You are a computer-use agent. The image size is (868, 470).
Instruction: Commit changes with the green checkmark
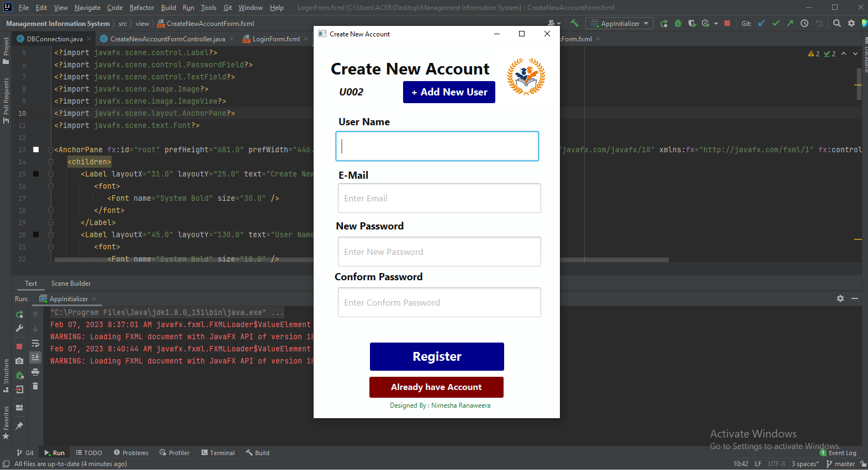776,23
